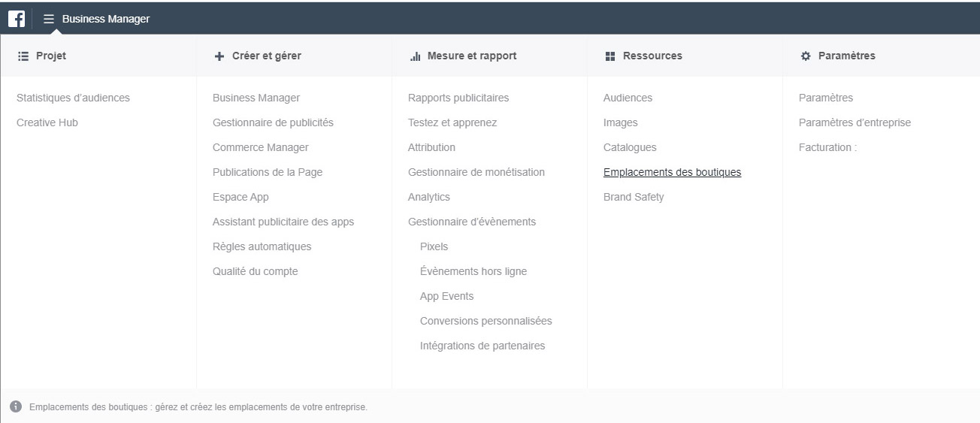Viewport: 980px width, 423px height.
Task: Toggle the hamburger menu icon
Action: point(49,19)
